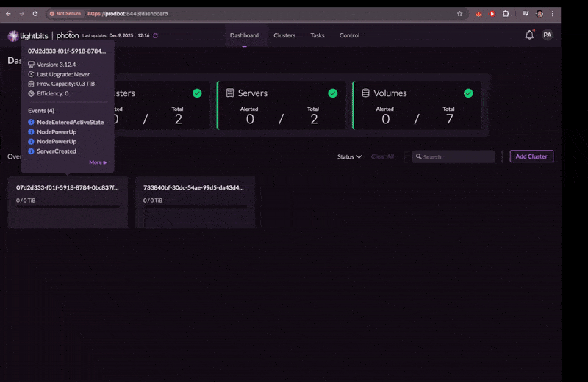Reload the page with the refresh icon
The image size is (588, 382).
point(35,14)
